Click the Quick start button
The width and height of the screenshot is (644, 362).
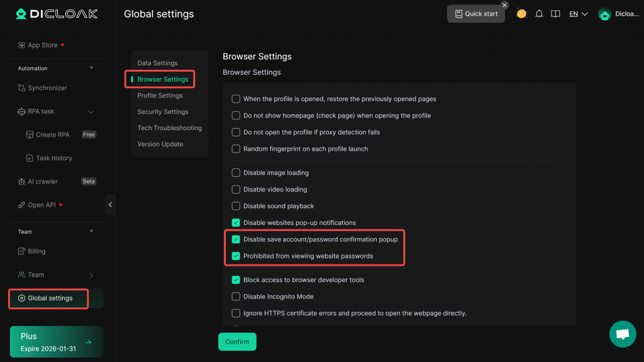click(476, 14)
